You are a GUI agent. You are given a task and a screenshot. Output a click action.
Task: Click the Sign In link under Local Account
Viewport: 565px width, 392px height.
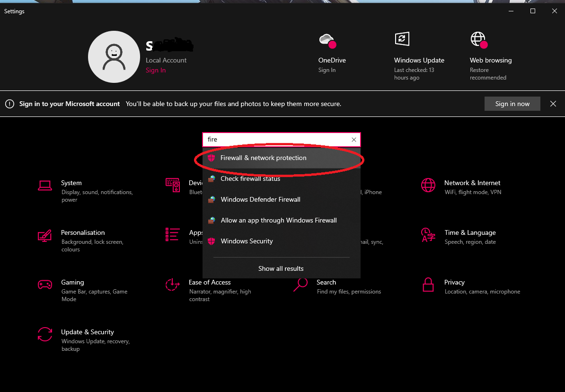coord(156,71)
